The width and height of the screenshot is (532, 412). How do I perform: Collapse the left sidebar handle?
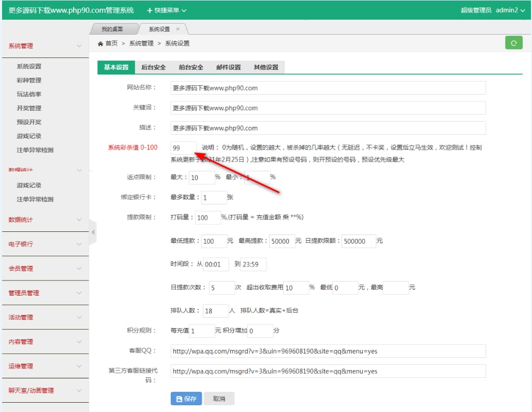pos(93,232)
